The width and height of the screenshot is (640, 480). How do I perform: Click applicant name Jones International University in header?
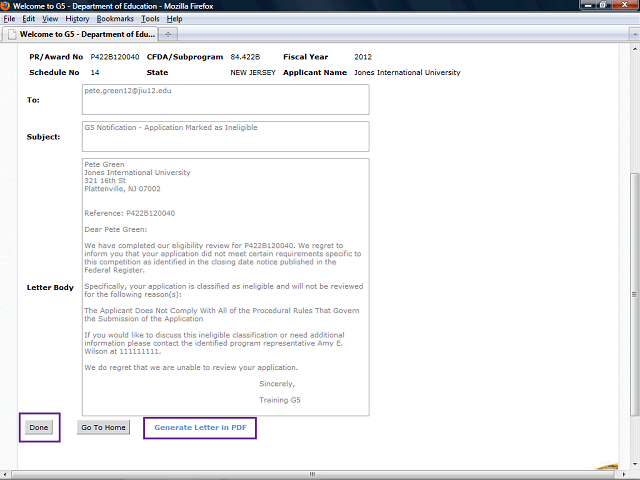coord(407,72)
